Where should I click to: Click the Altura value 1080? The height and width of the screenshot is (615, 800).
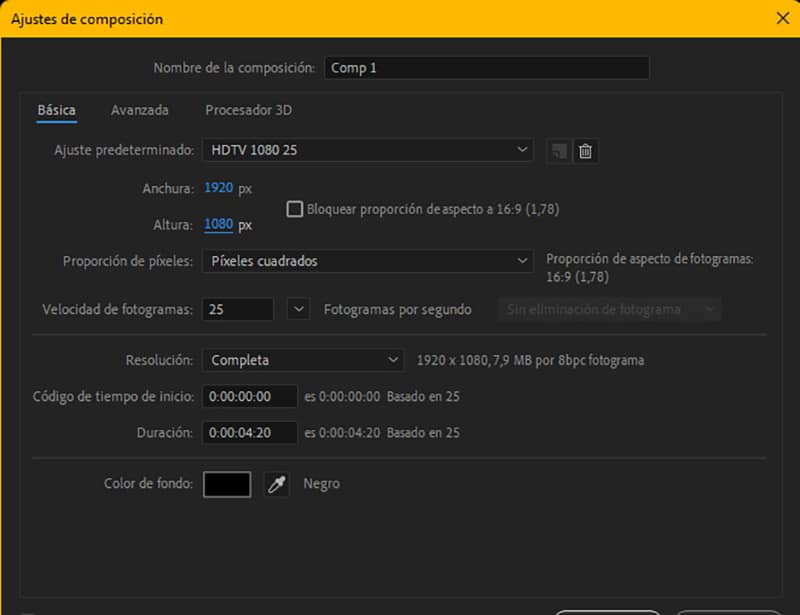coord(218,225)
